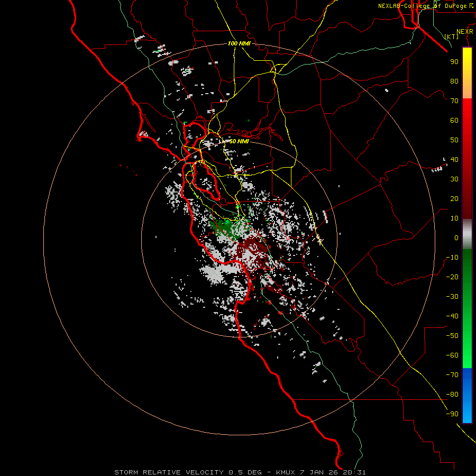Click the STORM RELATIVE VELOCITY caption at bottom
The height and width of the screenshot is (476, 476).
(x=240, y=472)
